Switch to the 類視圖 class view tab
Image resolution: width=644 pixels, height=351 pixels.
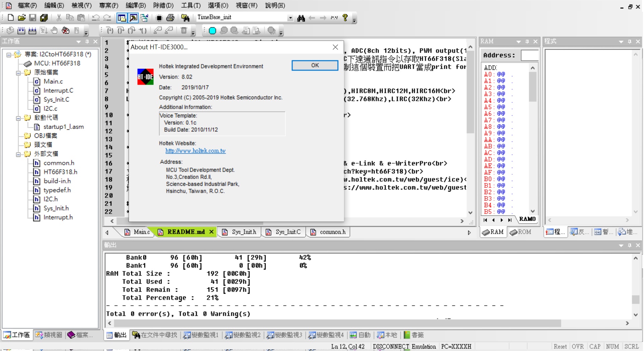click(49, 335)
